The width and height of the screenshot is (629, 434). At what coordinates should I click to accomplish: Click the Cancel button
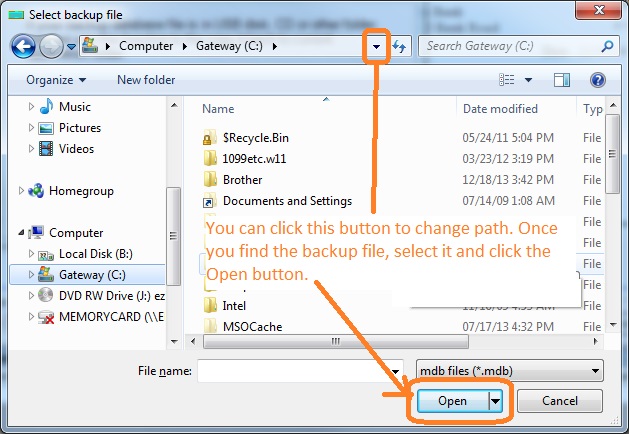pos(561,401)
